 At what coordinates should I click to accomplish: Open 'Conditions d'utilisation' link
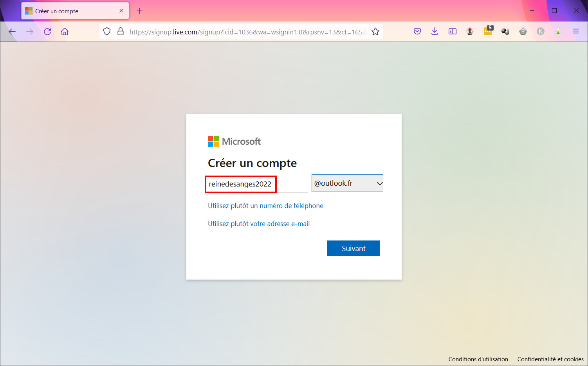point(478,359)
